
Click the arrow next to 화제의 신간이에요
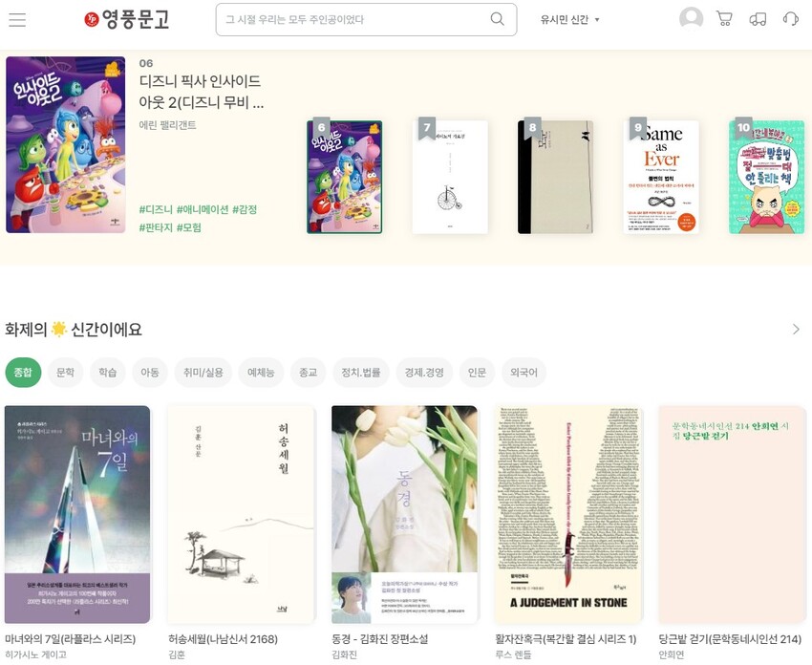click(x=796, y=330)
